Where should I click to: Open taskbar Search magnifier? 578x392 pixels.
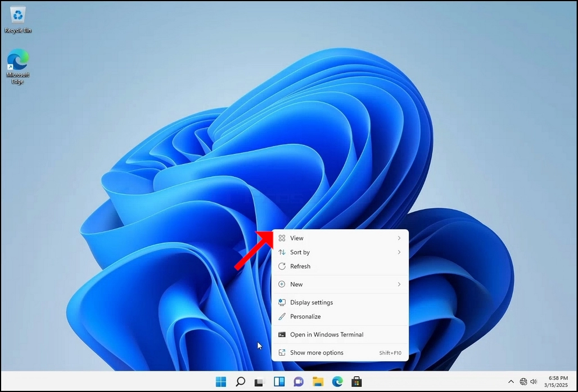(240, 382)
